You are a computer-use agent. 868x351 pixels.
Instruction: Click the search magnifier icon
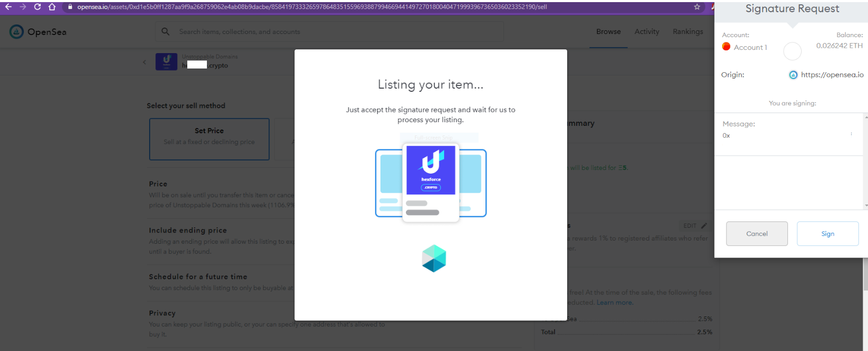point(166,32)
